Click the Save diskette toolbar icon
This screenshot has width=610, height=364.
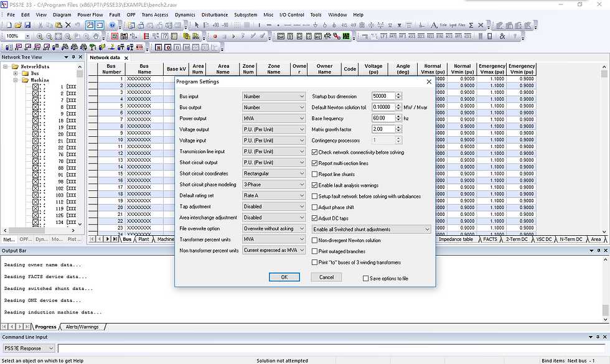tap(27, 26)
